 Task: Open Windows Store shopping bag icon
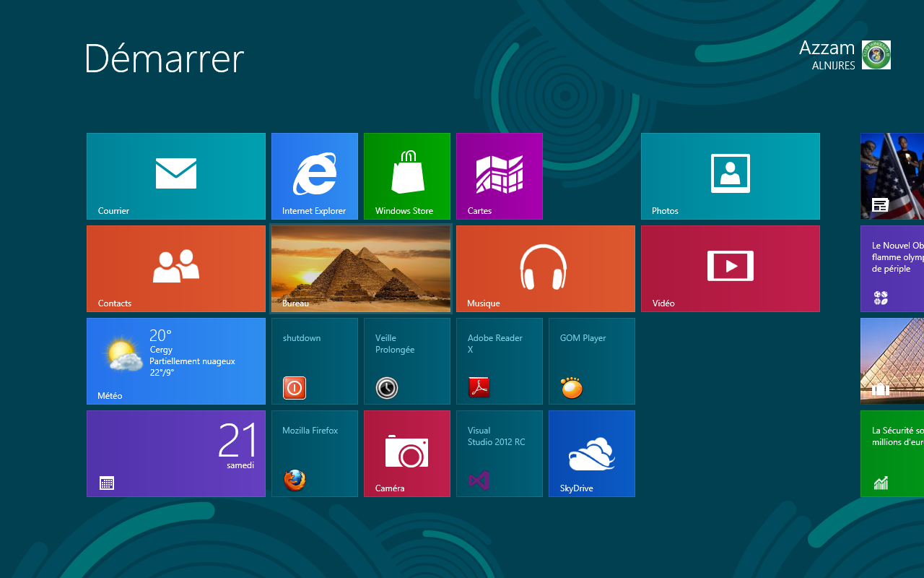pos(407,172)
